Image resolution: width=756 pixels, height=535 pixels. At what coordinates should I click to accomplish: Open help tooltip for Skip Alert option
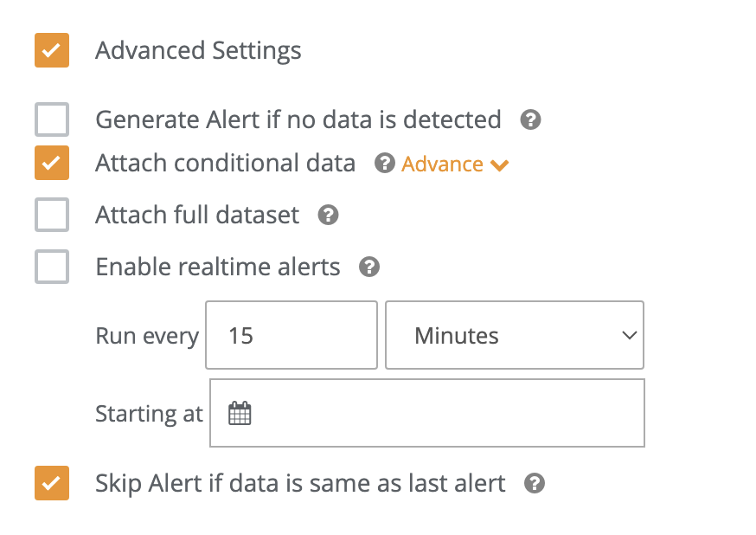pyautogui.click(x=535, y=484)
